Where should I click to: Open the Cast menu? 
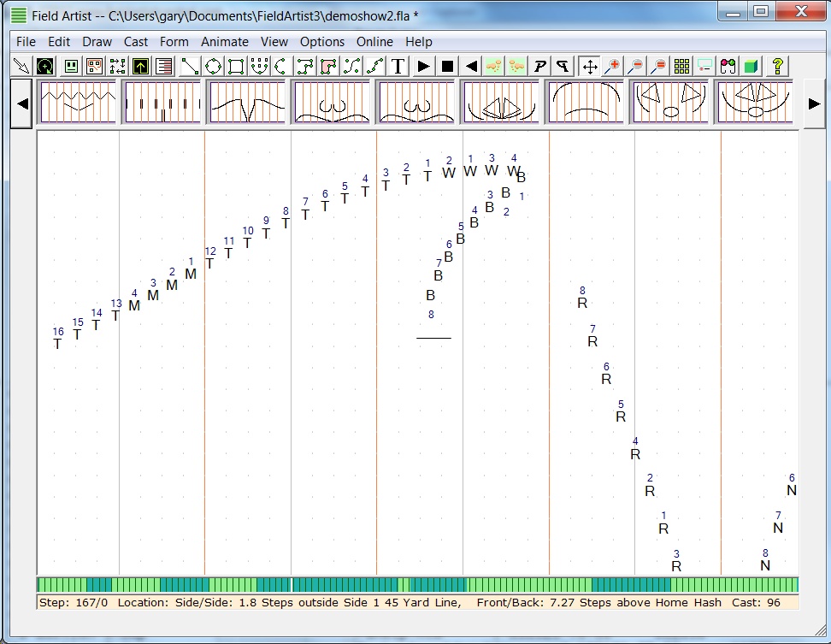pos(136,42)
